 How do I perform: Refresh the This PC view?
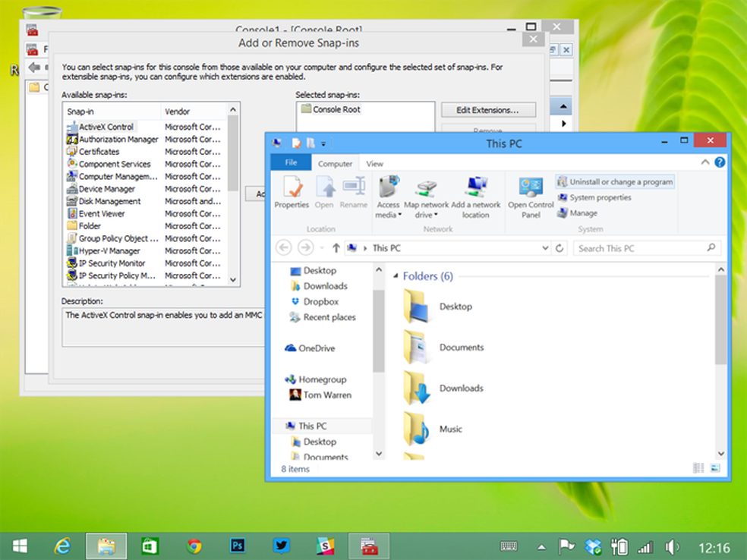(x=559, y=247)
